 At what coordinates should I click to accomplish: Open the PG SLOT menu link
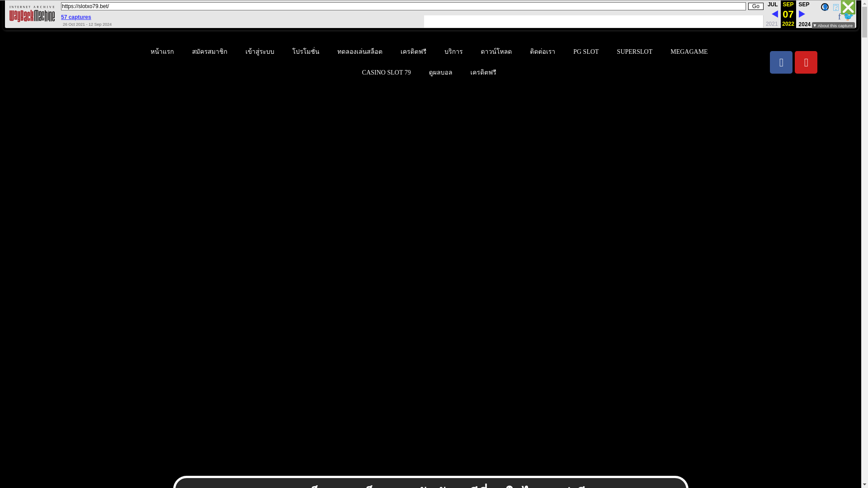[586, 52]
